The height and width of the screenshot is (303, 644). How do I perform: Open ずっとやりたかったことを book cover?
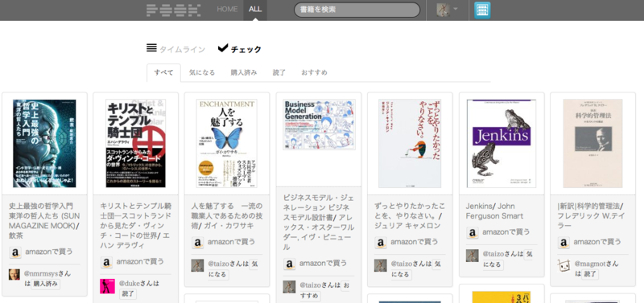(410, 143)
